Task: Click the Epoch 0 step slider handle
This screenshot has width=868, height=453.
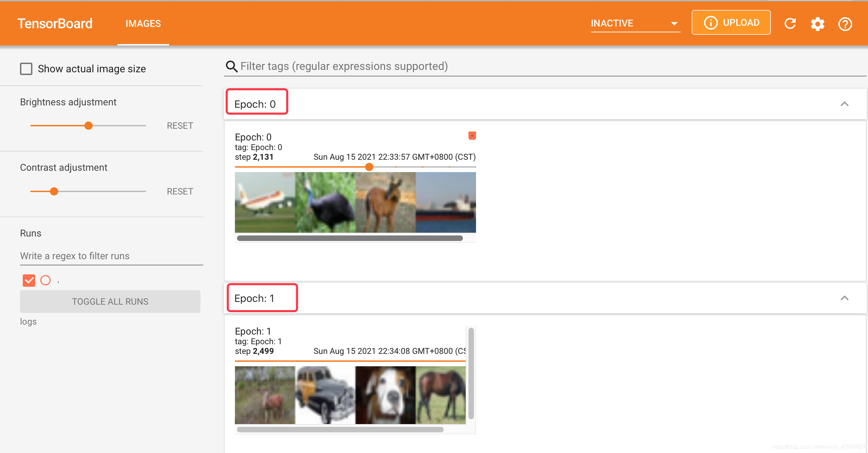Action: click(x=369, y=167)
